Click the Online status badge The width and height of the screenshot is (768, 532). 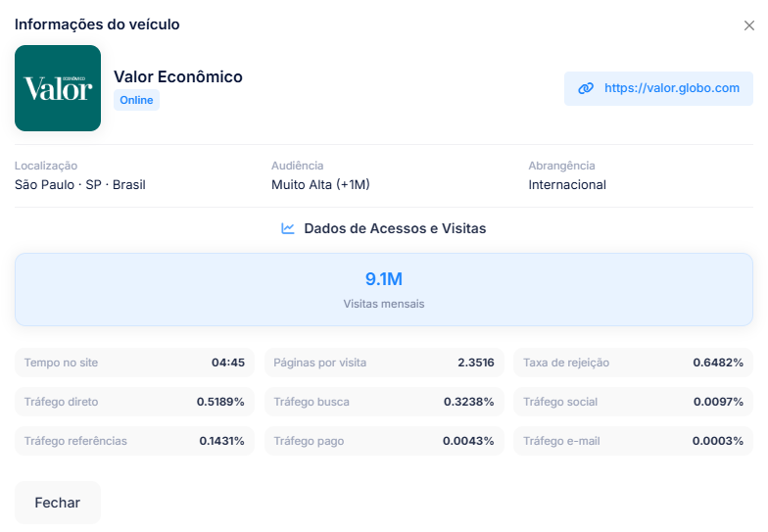pos(137,100)
